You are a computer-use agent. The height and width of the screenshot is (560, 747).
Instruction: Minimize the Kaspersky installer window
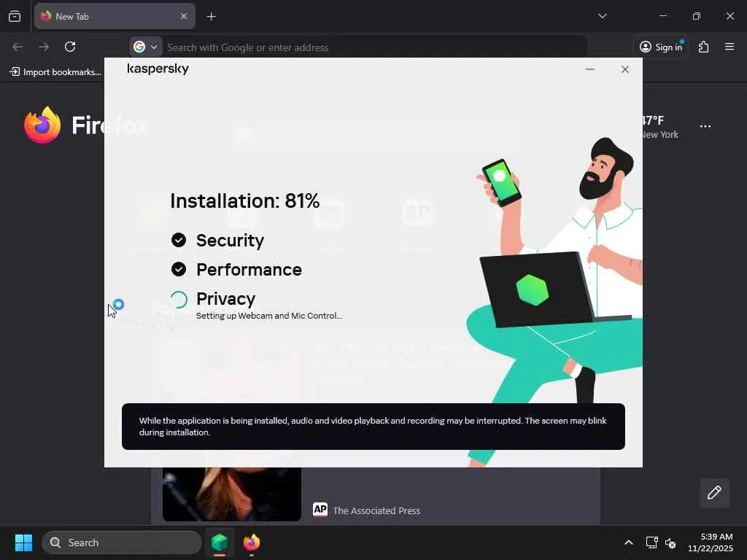point(589,69)
